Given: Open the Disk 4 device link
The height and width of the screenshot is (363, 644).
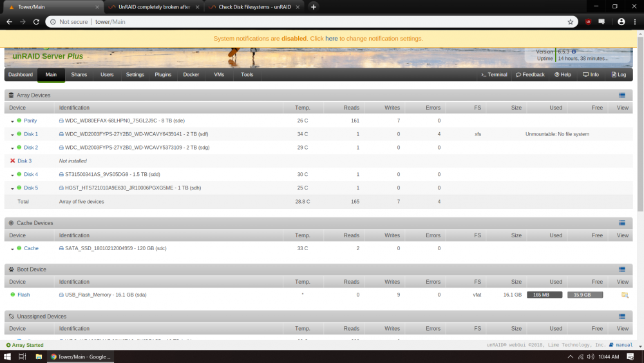Looking at the screenshot, I should [x=31, y=174].
